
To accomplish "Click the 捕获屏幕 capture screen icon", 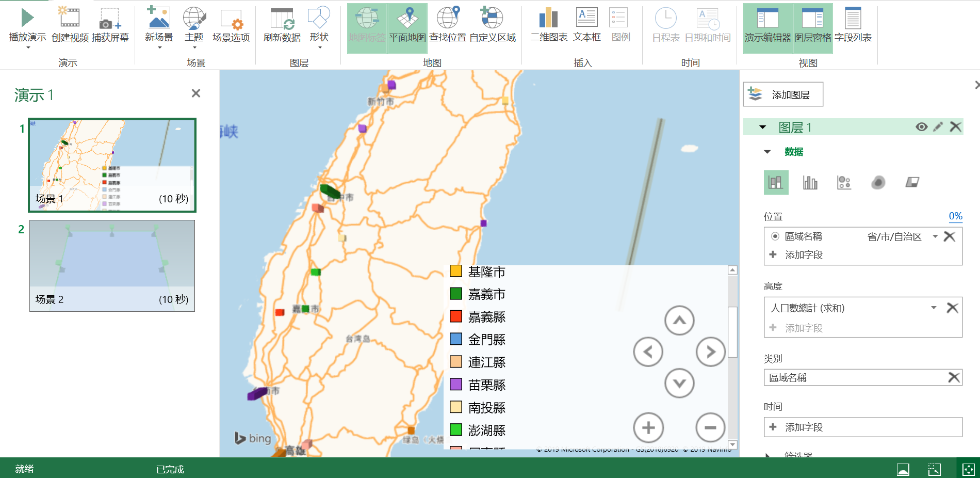I will (110, 18).
